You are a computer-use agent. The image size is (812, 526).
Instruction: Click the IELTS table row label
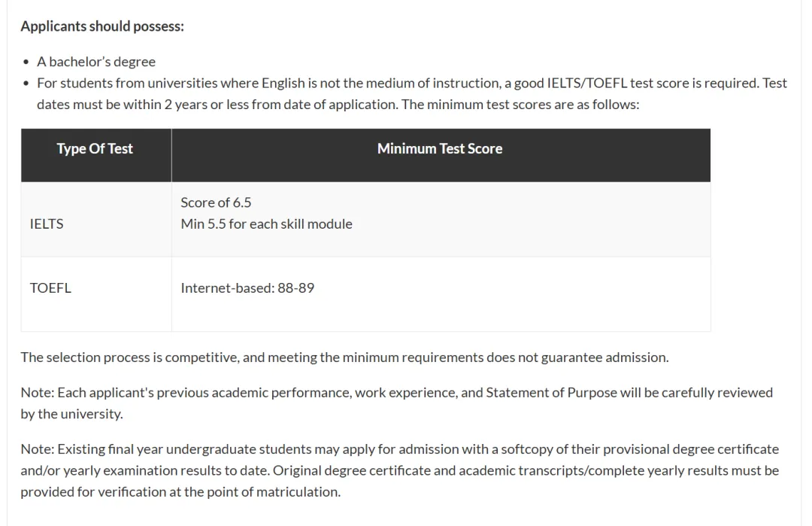tap(47, 223)
